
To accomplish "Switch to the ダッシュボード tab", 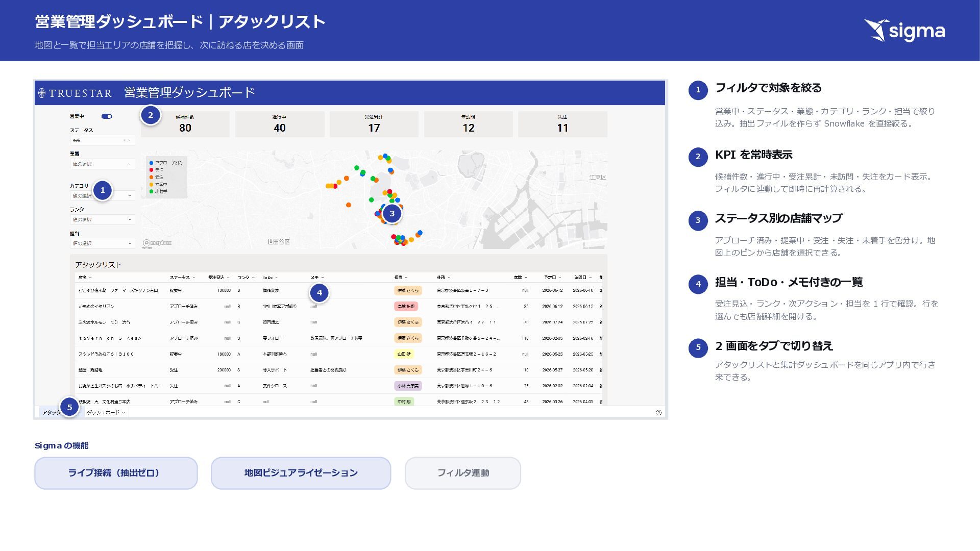I will click(x=106, y=412).
